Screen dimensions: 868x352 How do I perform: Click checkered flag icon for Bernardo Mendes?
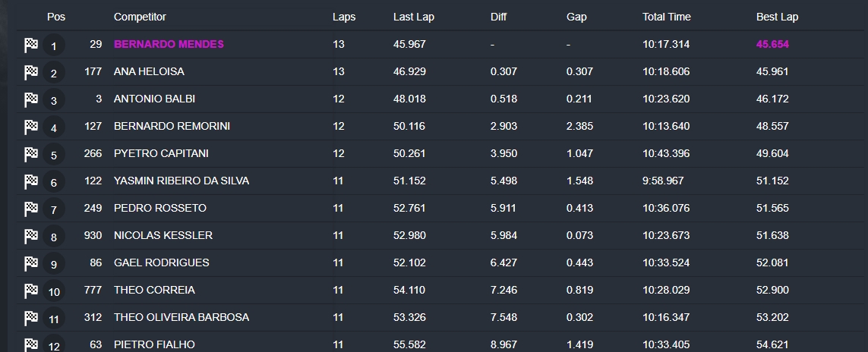31,45
